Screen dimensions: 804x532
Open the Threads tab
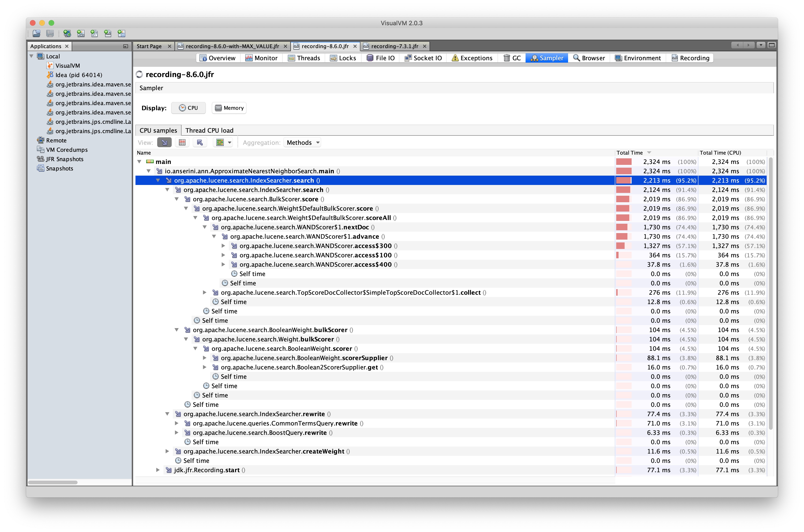pos(304,58)
